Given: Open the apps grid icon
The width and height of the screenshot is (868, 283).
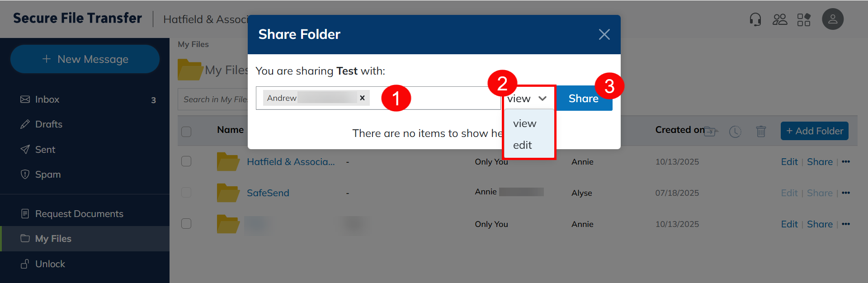Looking at the screenshot, I should click(x=804, y=19).
